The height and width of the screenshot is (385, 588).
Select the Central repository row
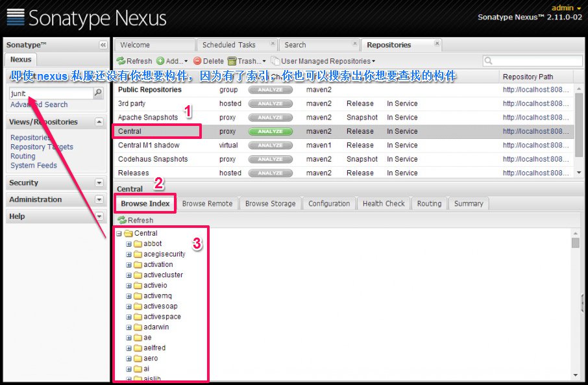[343, 131]
